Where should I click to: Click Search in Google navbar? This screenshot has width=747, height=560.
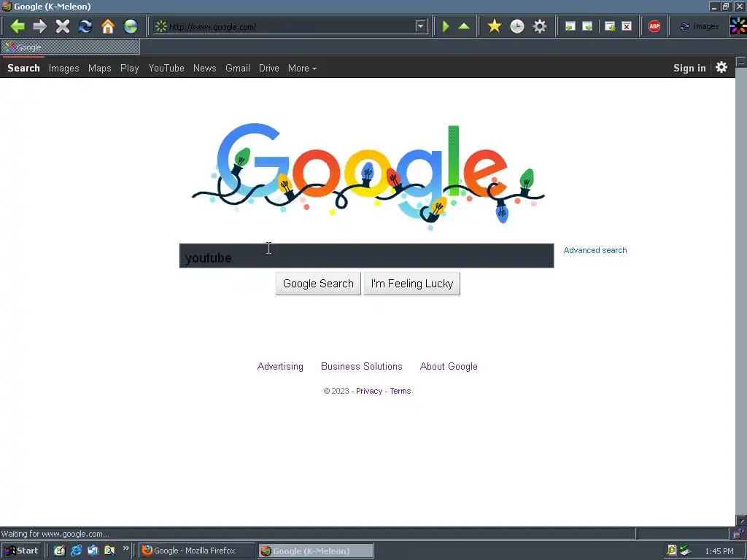23,68
